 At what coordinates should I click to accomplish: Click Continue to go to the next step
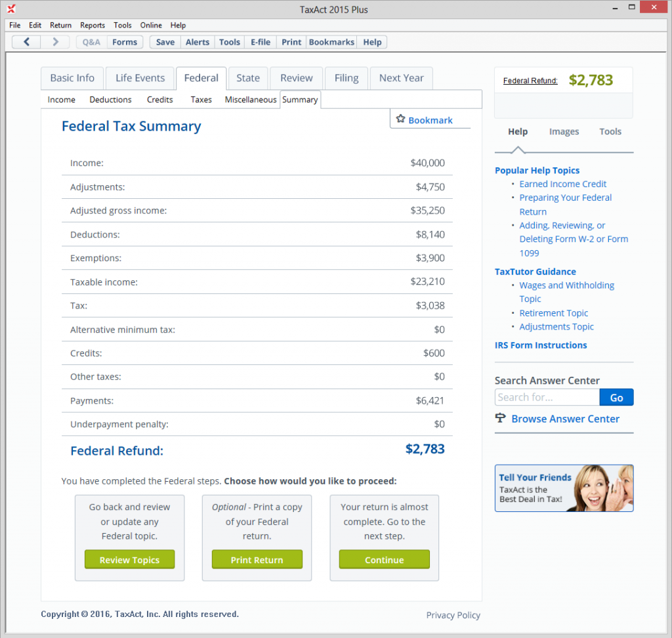384,559
